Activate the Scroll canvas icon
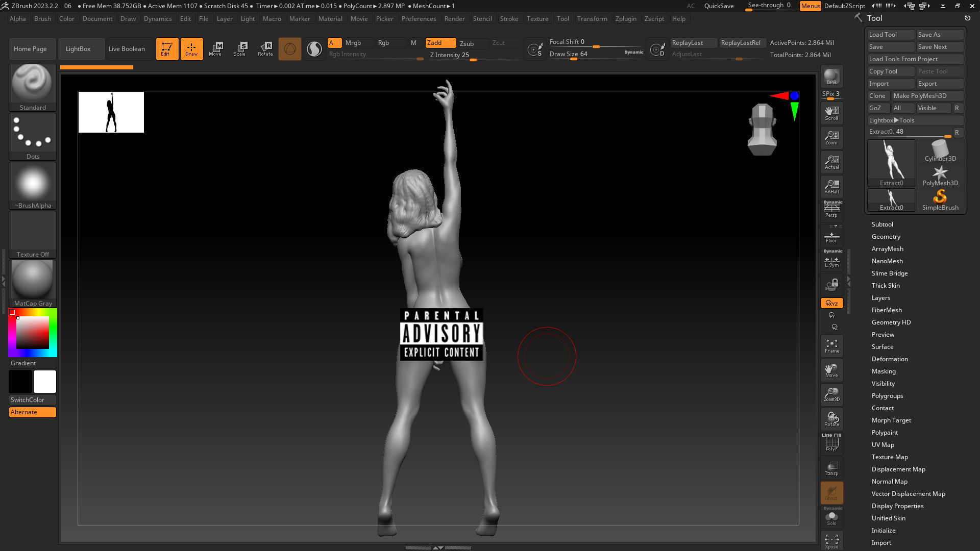980x551 pixels. tap(831, 113)
